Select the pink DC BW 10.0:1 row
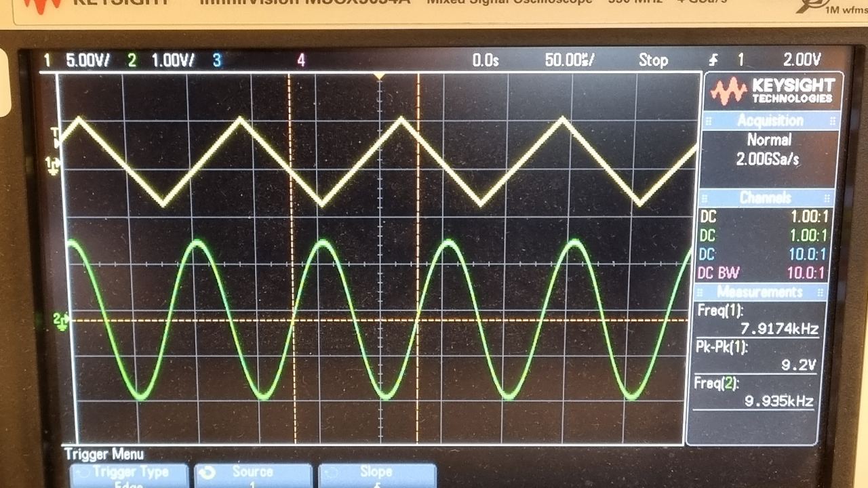 point(762,272)
